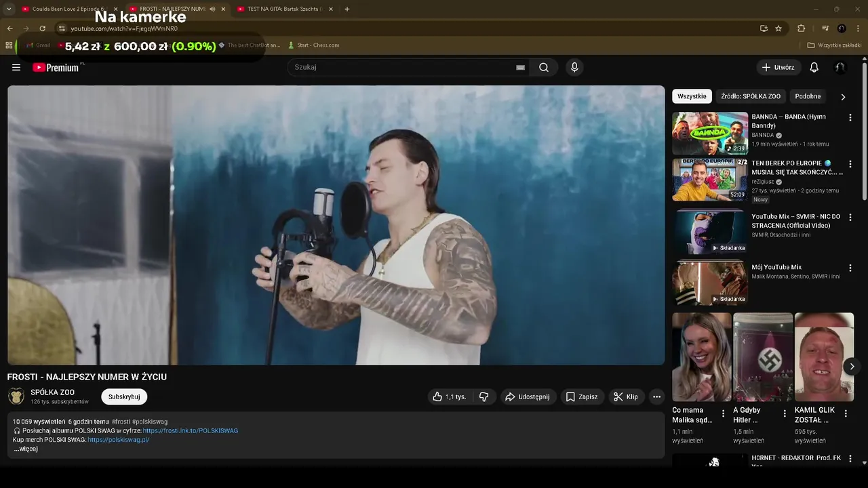This screenshot has height=488, width=868.
Task: Open the SPÓŁKA ZOO channel name
Action: [x=52, y=392]
